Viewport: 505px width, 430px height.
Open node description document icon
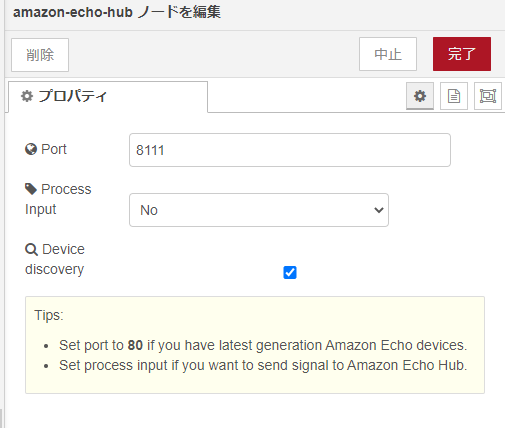coord(454,96)
